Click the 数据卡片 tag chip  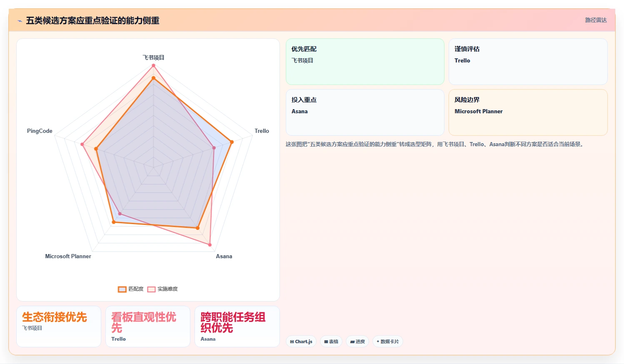point(388,342)
